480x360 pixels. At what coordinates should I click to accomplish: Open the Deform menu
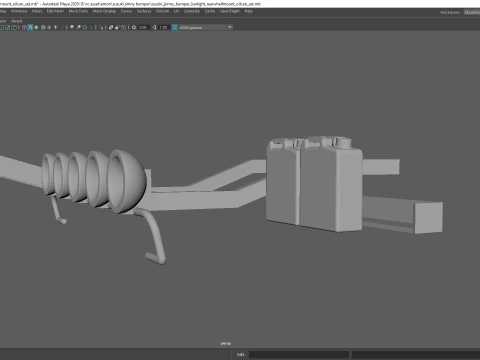click(163, 11)
